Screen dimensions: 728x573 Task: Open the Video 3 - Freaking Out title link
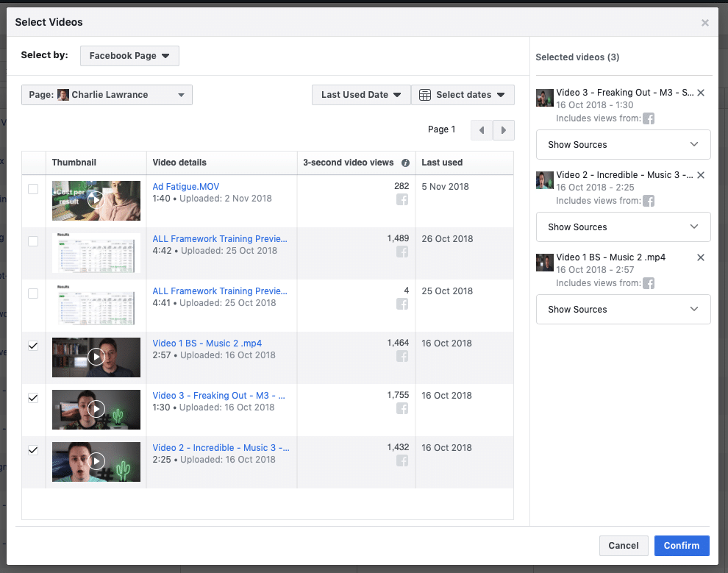(x=218, y=396)
